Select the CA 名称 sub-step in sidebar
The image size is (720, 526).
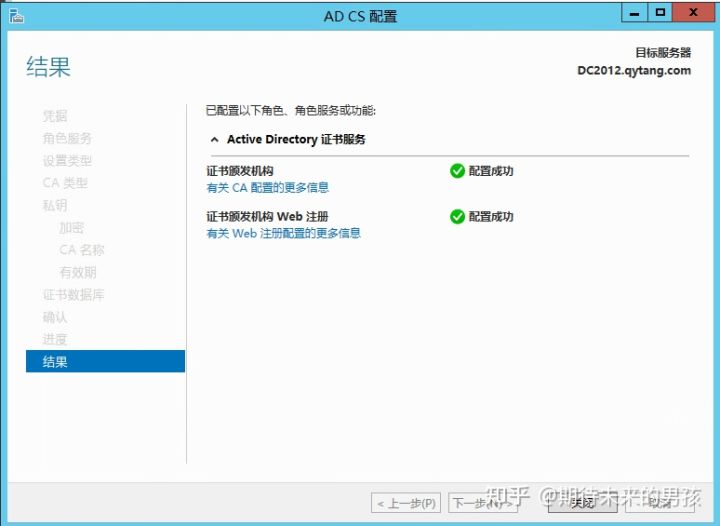click(82, 250)
